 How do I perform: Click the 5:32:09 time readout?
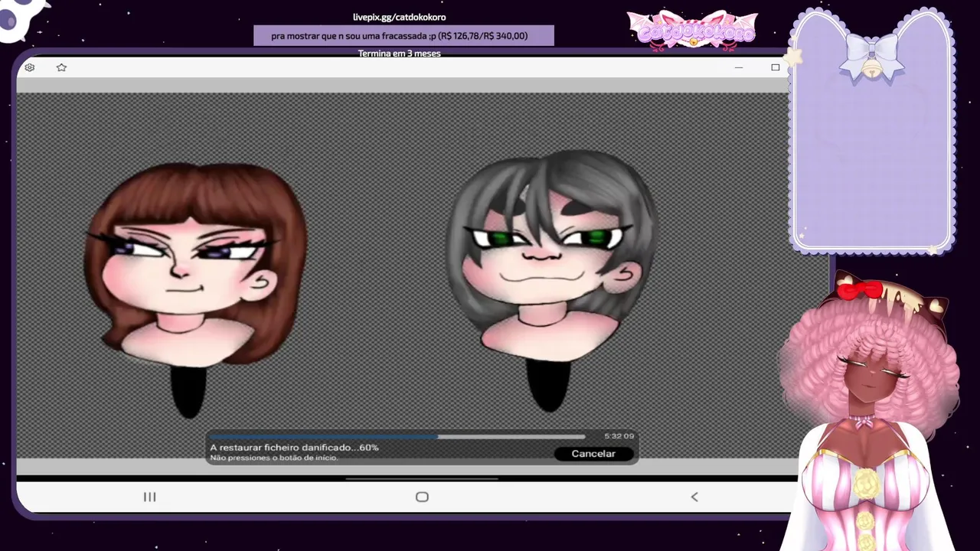point(619,436)
